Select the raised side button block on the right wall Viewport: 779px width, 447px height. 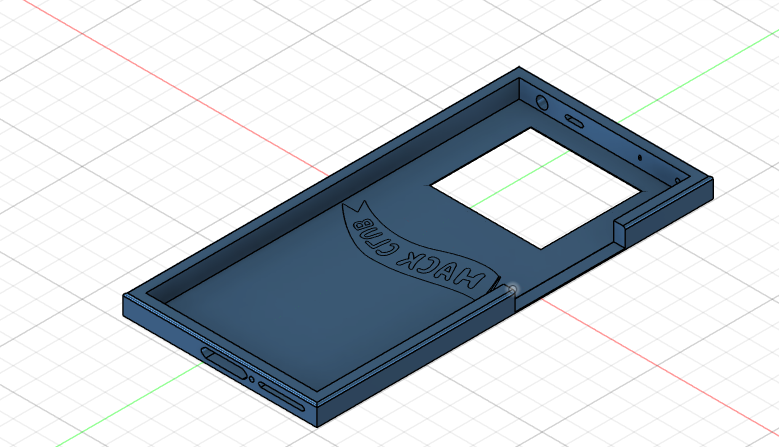point(663,213)
